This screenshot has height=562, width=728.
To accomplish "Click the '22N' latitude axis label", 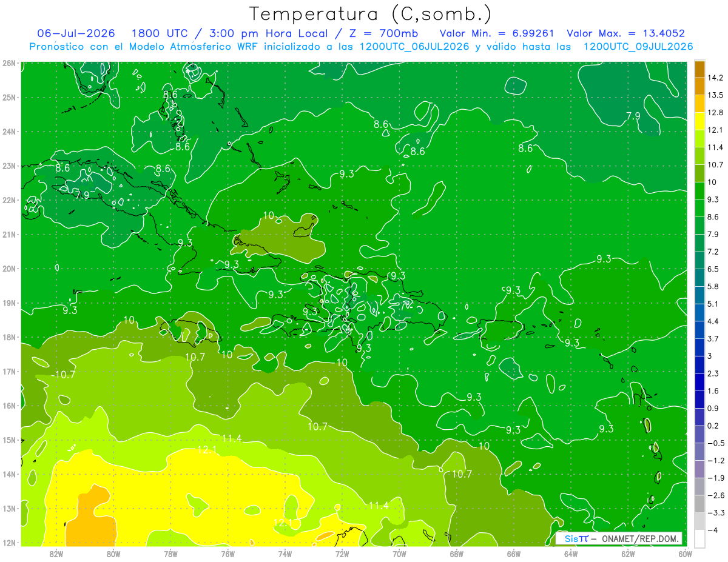I will point(10,200).
